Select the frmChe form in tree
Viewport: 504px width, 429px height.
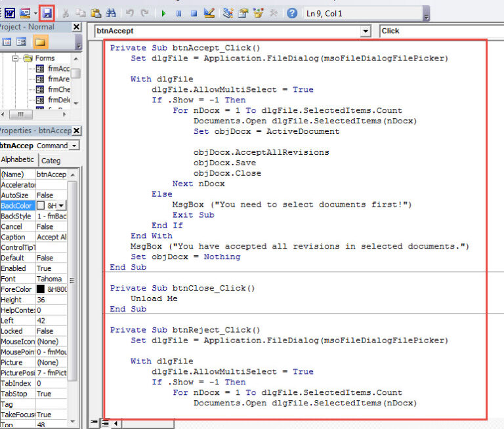[x=59, y=89]
